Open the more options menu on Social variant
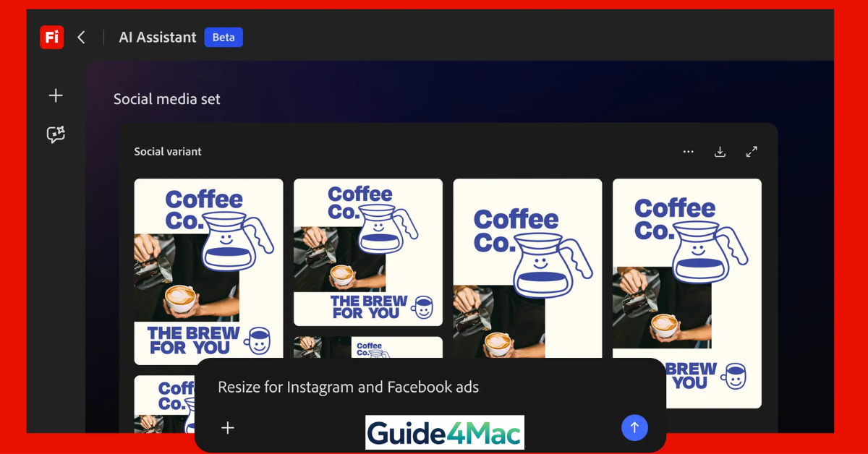 click(688, 152)
